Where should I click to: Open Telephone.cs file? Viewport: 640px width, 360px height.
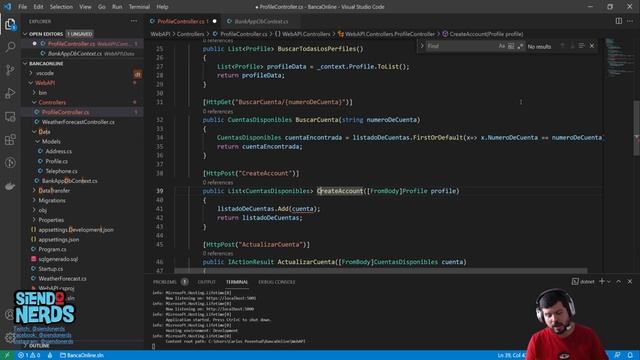[x=61, y=171]
